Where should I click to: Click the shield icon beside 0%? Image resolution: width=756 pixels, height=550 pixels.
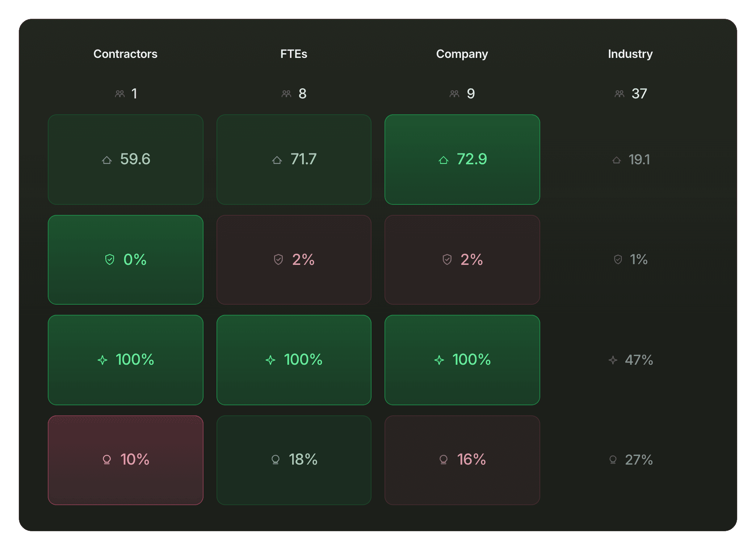pos(110,259)
